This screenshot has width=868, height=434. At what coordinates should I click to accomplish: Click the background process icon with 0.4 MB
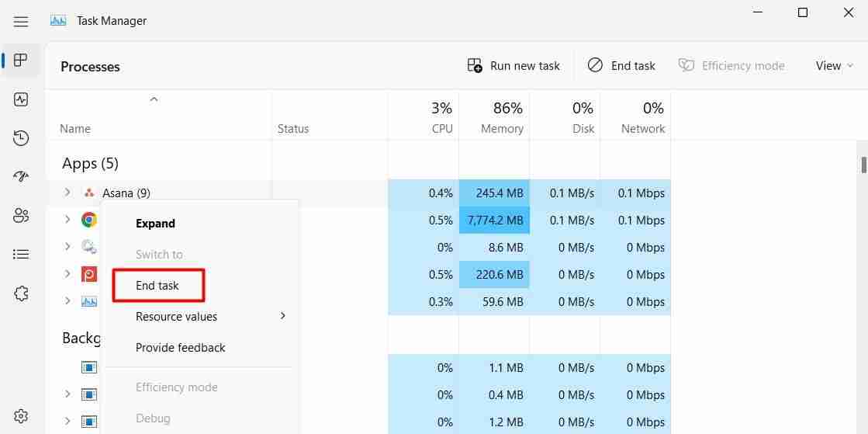tap(89, 394)
